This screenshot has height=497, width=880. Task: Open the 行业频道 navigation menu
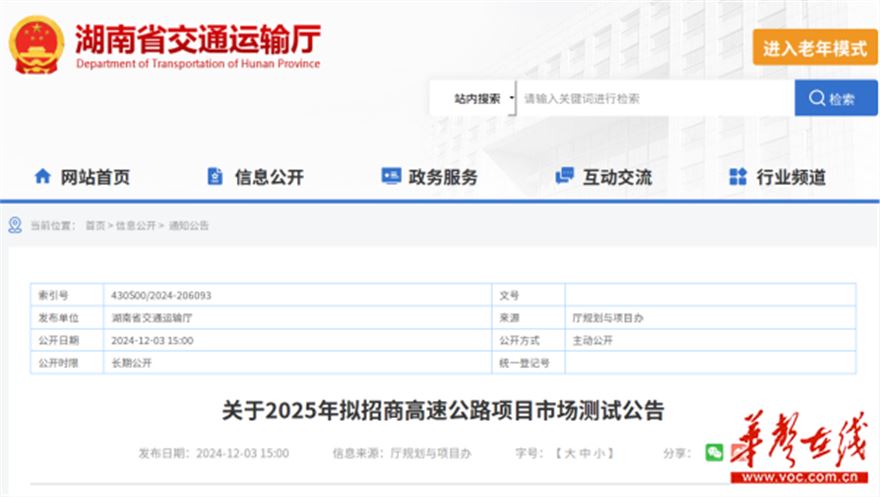pyautogui.click(x=791, y=177)
